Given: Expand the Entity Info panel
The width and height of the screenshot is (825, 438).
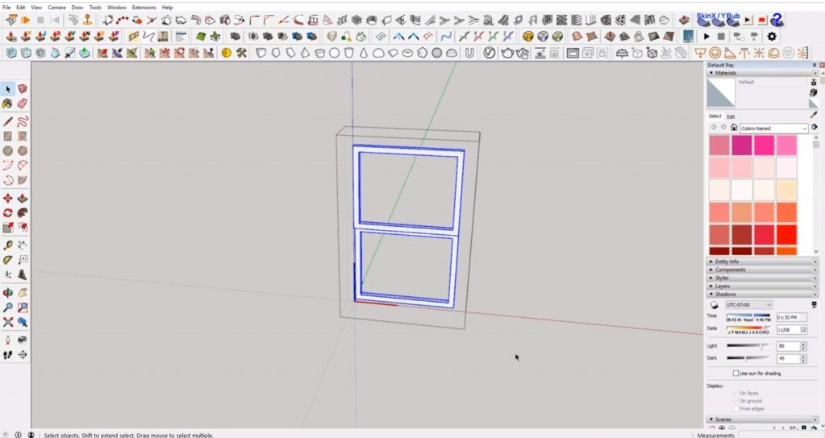Looking at the screenshot, I should point(761,261).
